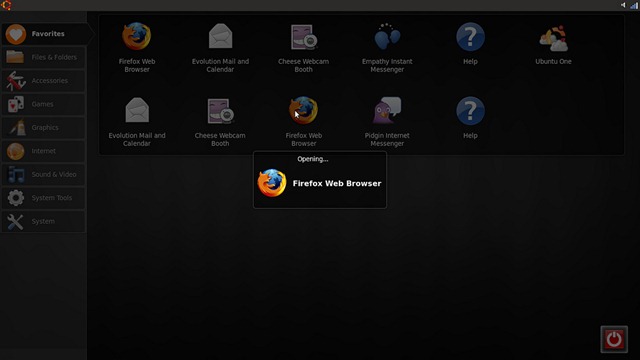Open Help icon beside Ubuntu One

[x=470, y=44]
